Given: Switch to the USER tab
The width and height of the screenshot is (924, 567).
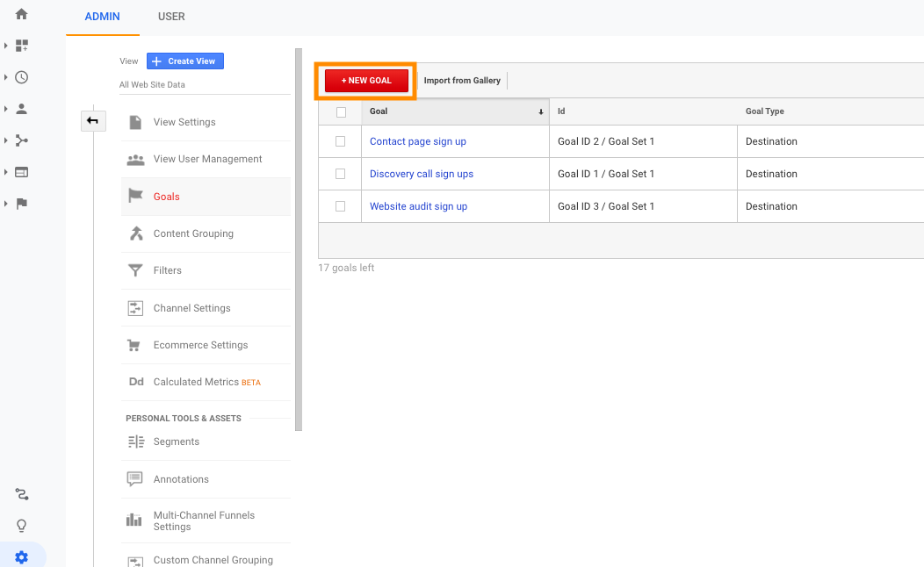Looking at the screenshot, I should [x=171, y=17].
